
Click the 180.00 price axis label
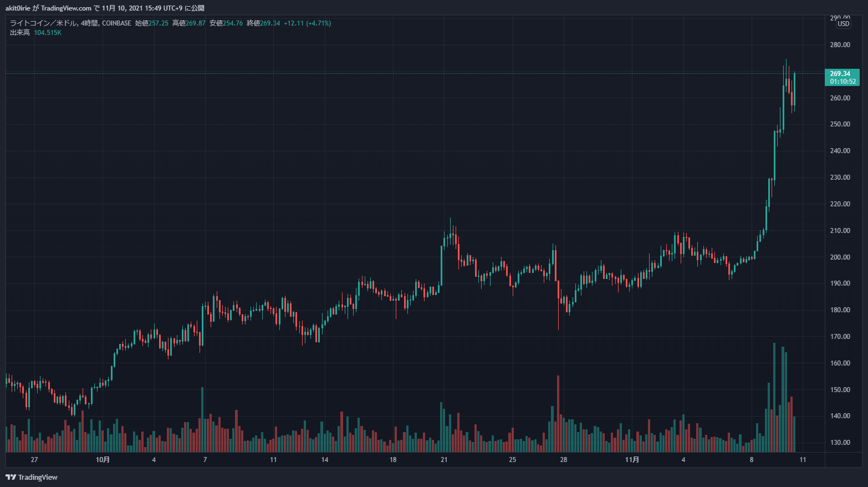840,310
